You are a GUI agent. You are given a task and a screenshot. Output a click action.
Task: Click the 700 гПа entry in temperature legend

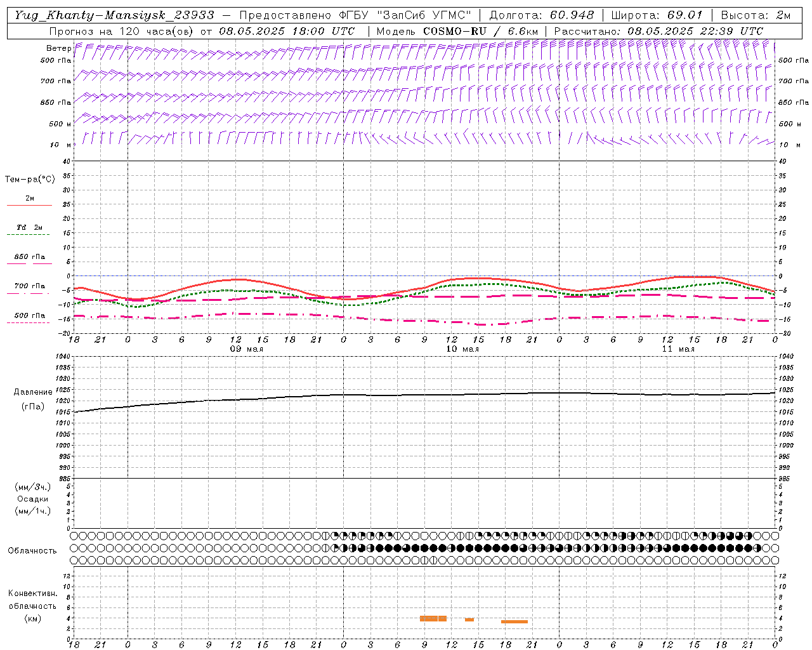(30, 286)
